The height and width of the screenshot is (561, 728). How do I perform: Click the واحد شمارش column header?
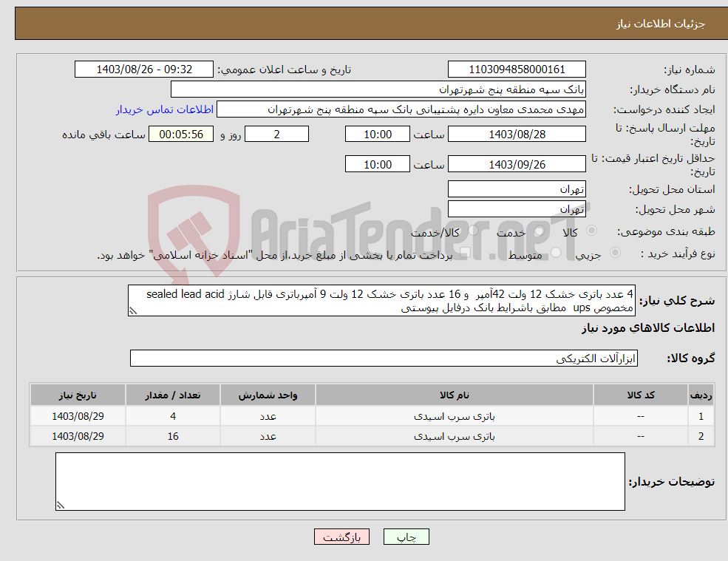click(x=268, y=395)
